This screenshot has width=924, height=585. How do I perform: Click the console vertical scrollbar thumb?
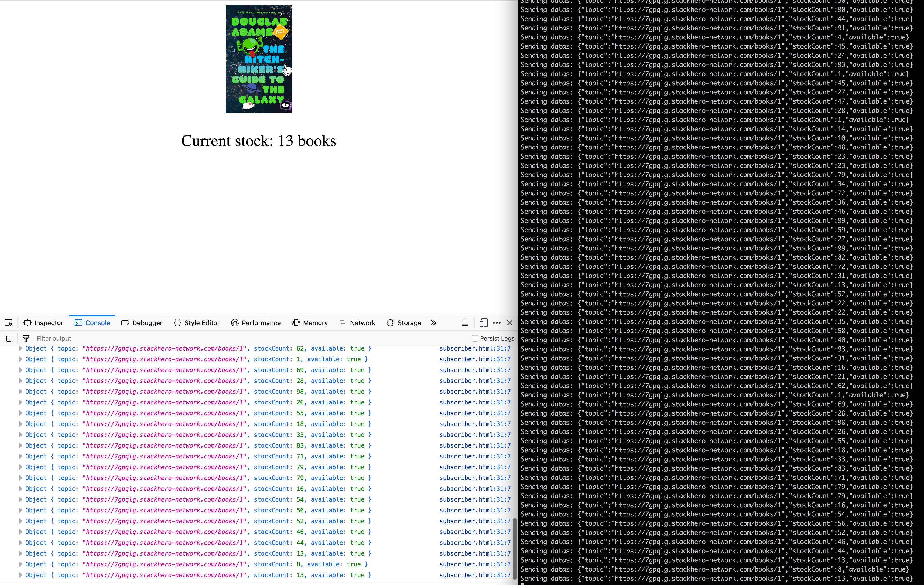coord(515,549)
